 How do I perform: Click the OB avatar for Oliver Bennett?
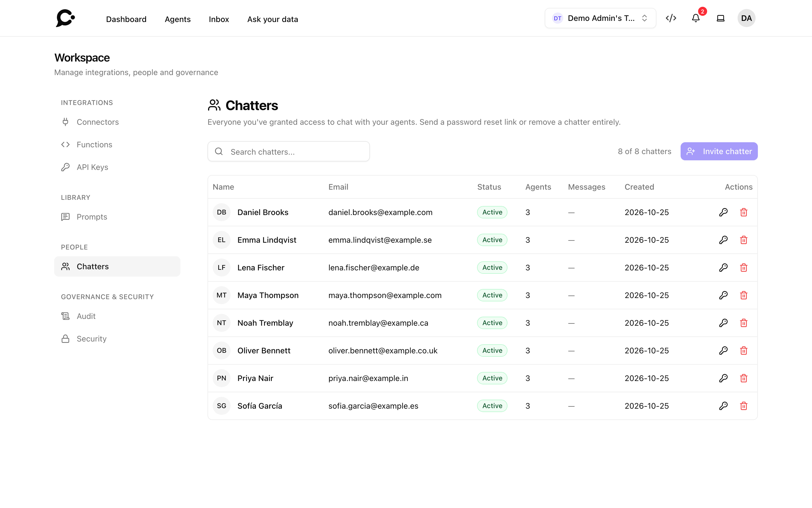[x=221, y=351]
